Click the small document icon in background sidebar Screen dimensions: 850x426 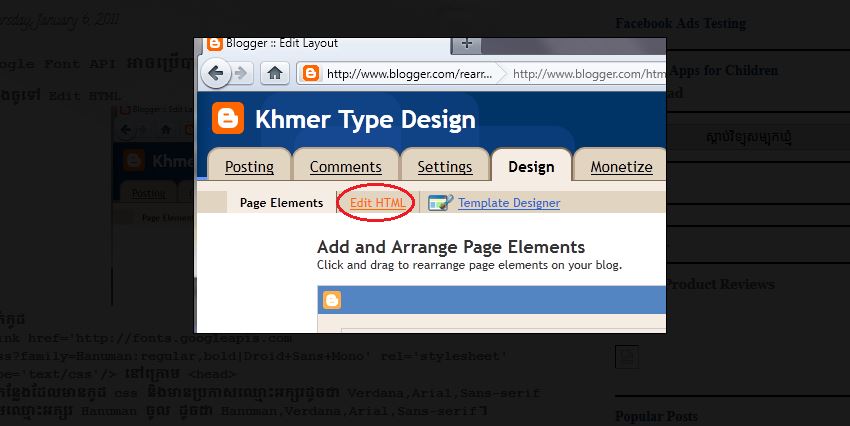tap(627, 357)
